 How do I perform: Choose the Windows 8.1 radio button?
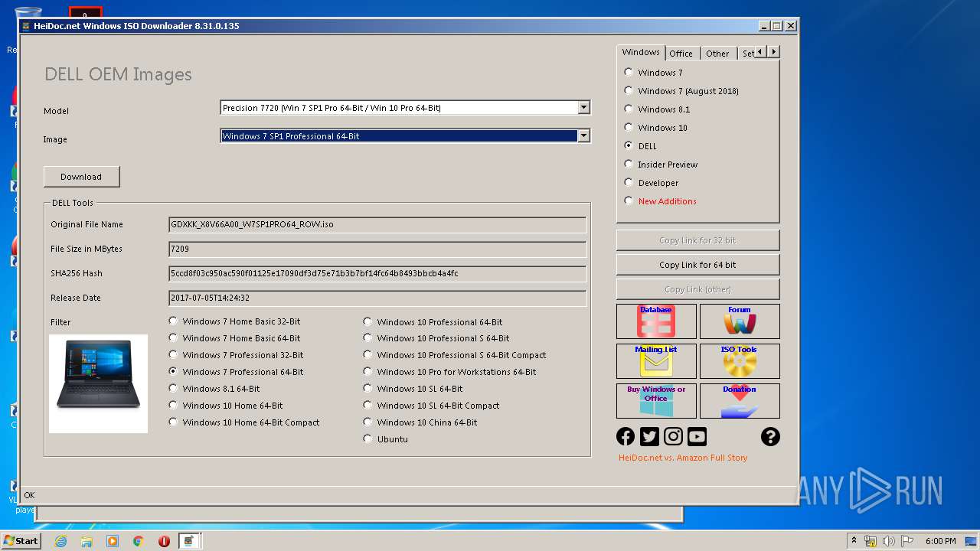pos(629,109)
